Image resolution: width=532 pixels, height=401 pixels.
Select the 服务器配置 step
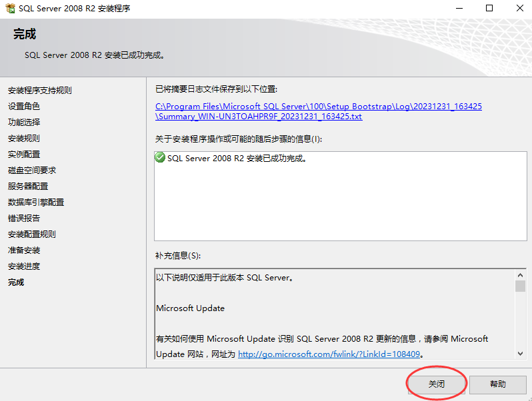pos(28,186)
